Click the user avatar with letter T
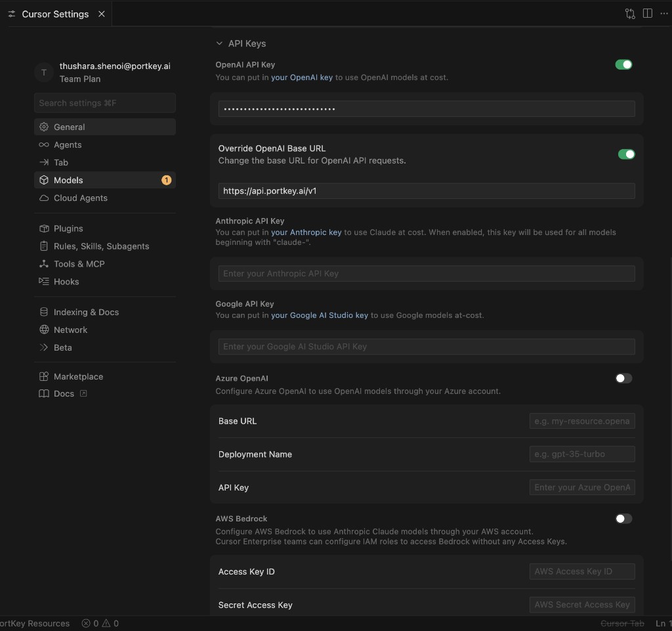This screenshot has width=672, height=631. 44,72
